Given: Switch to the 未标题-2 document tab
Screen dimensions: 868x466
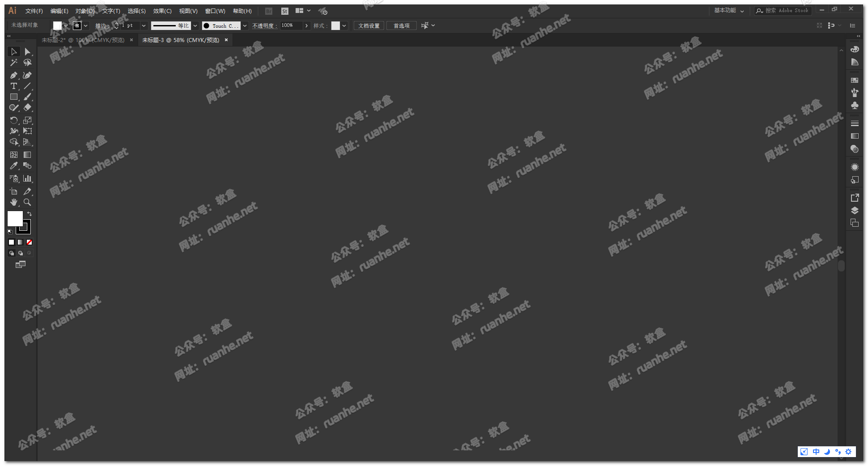Looking at the screenshot, I should pos(83,40).
